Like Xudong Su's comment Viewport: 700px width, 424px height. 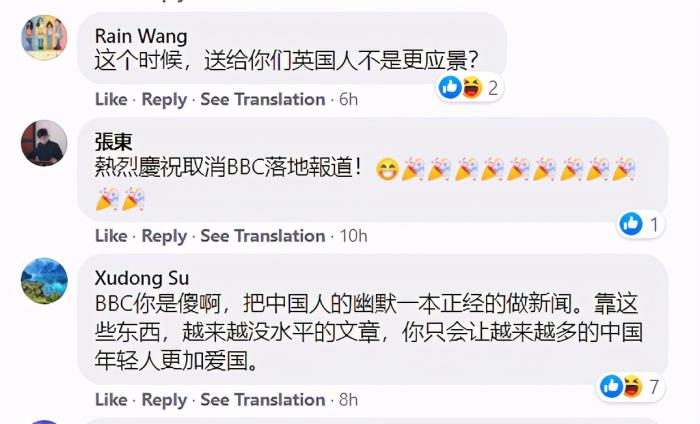point(111,399)
